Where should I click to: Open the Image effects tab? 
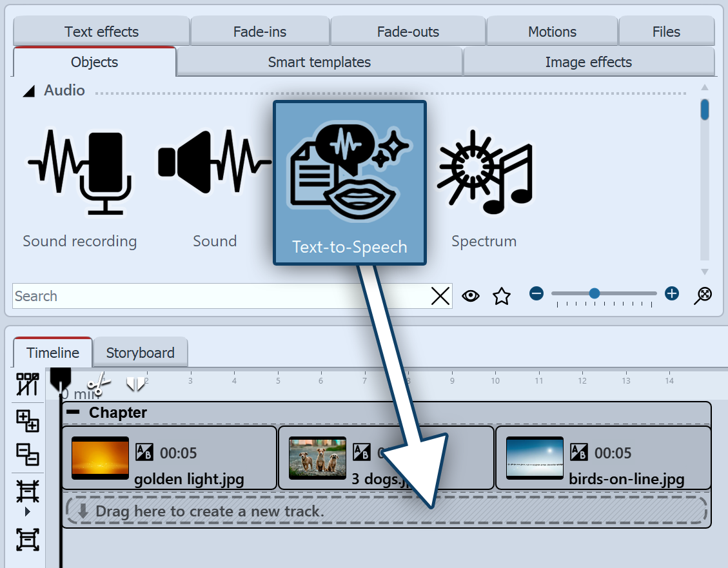coord(588,63)
